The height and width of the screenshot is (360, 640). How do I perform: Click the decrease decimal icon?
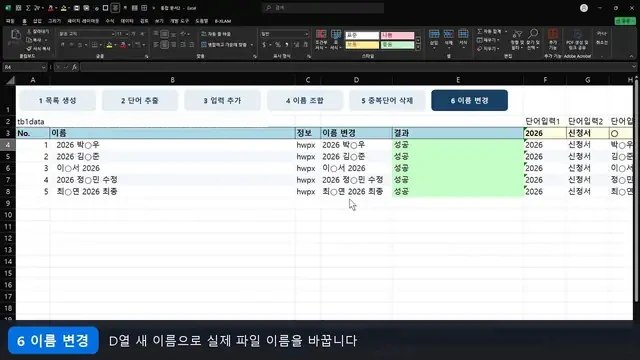pos(305,45)
